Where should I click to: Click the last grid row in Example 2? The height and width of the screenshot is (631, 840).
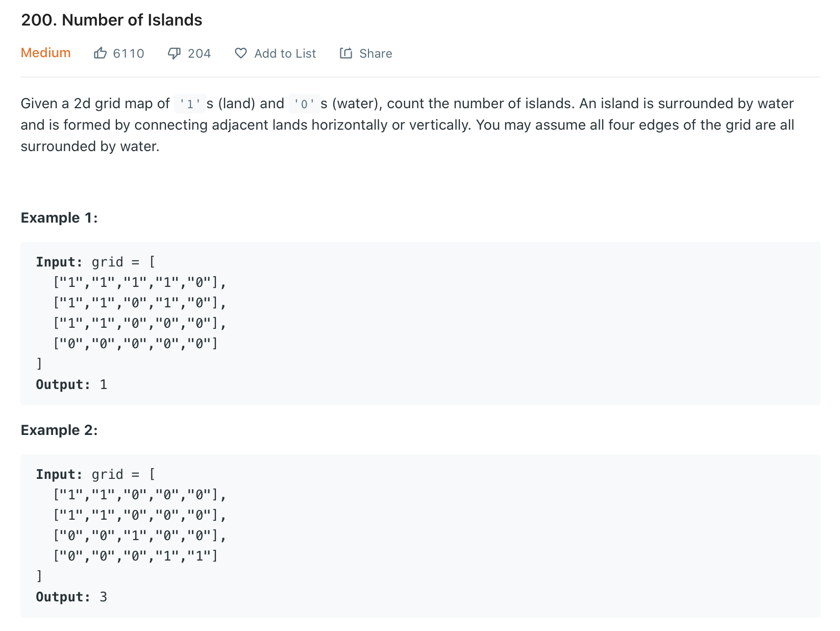coord(136,556)
